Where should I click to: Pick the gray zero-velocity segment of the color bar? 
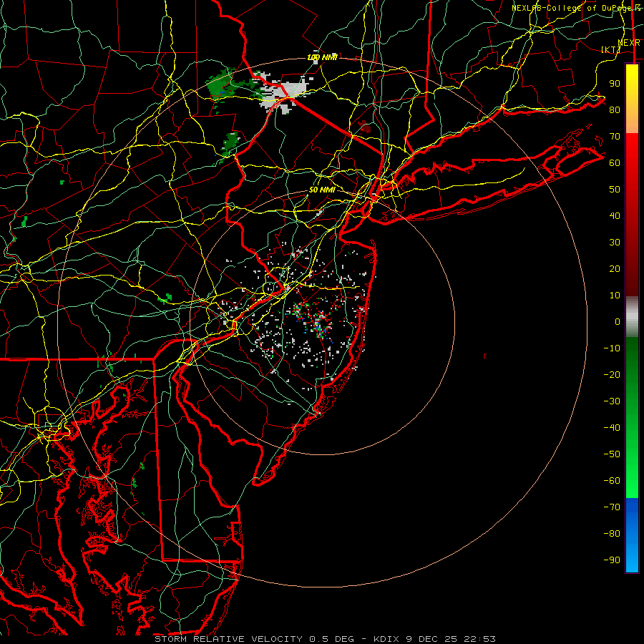click(x=632, y=317)
